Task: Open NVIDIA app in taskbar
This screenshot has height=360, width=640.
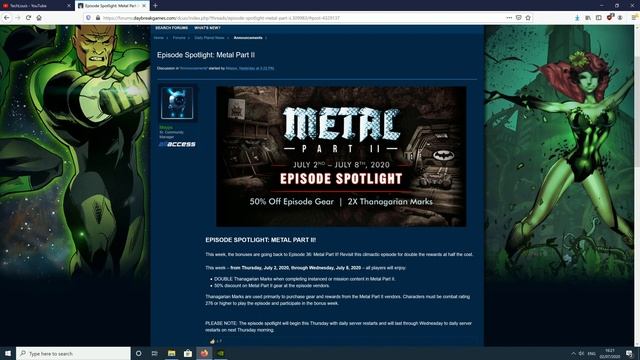Action: point(220,353)
